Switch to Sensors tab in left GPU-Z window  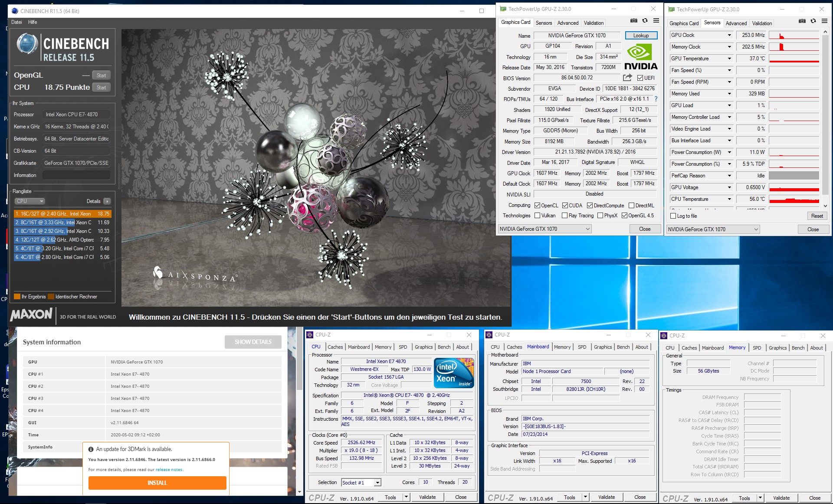544,23
